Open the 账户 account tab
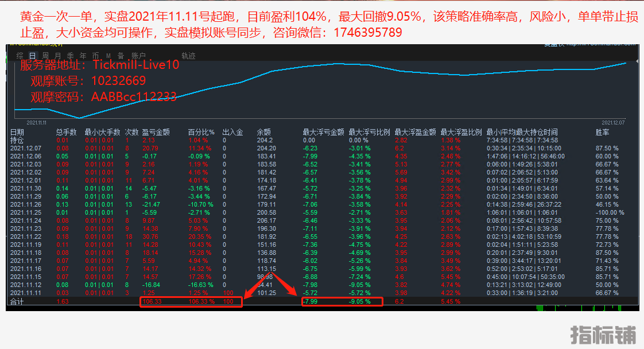Viewport: 644px width, 349px height. [x=138, y=56]
